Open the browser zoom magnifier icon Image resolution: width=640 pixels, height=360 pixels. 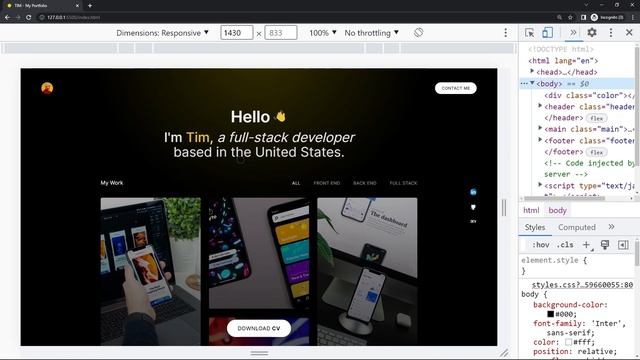[x=559, y=18]
